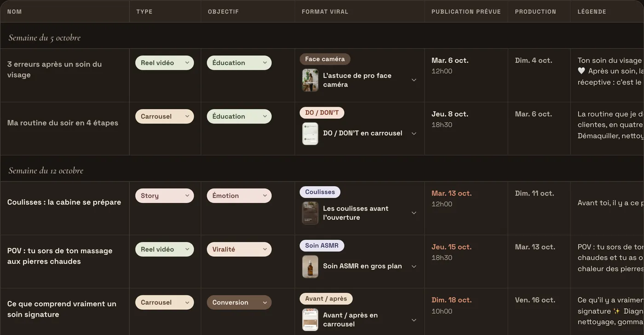Expand chevron beside "Avant / après en carrousel"
Viewport: 644px width, 335px height.
click(414, 320)
